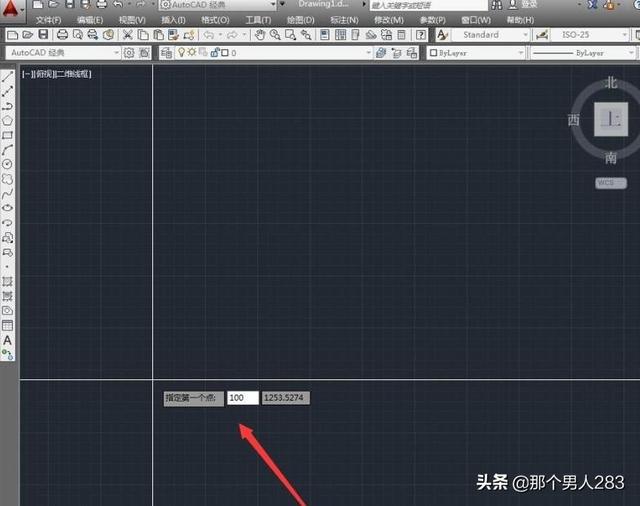The image size is (640, 506).
Task: Open the 绘图(D) menu
Action: click(x=299, y=20)
